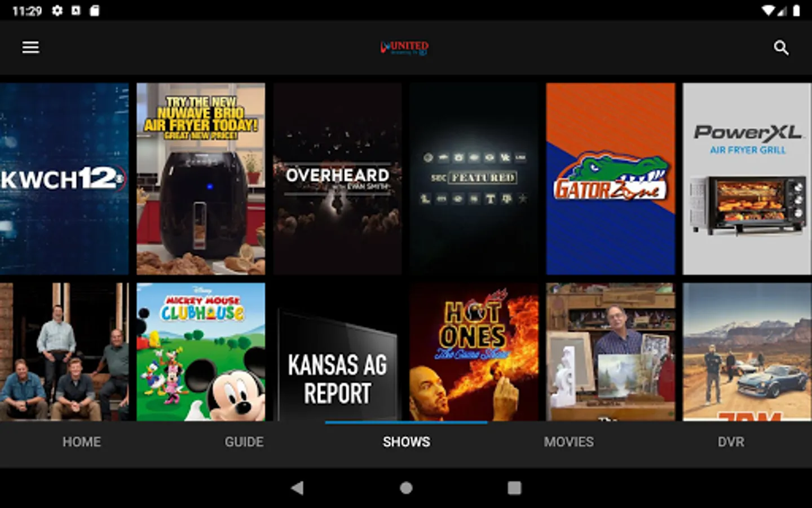Tap the battery status icon

click(796, 11)
